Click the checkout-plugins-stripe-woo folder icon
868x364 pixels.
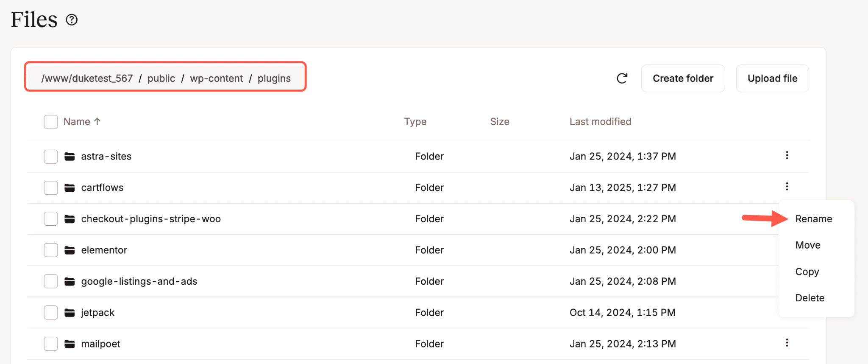[70, 219]
